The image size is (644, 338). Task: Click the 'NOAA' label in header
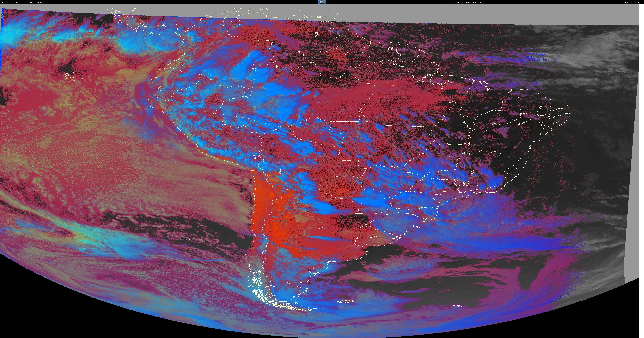(29, 3)
